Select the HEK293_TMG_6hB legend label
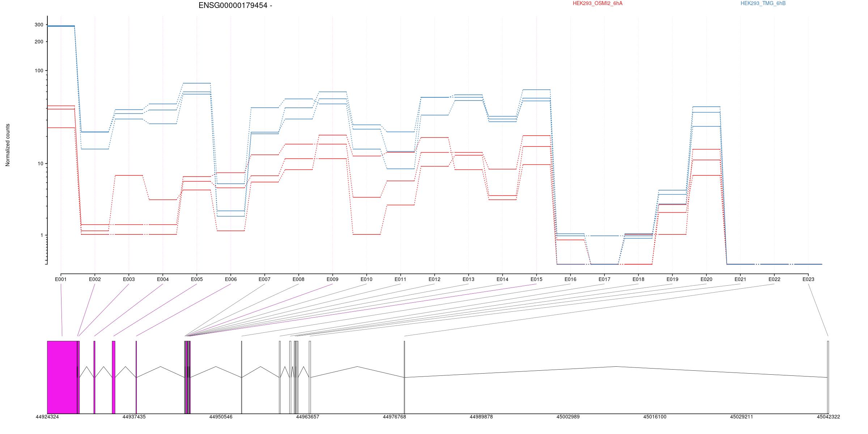 pyautogui.click(x=763, y=3)
